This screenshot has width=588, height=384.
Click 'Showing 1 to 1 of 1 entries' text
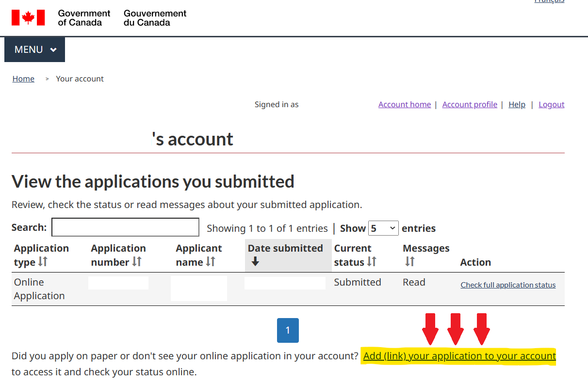(x=267, y=228)
